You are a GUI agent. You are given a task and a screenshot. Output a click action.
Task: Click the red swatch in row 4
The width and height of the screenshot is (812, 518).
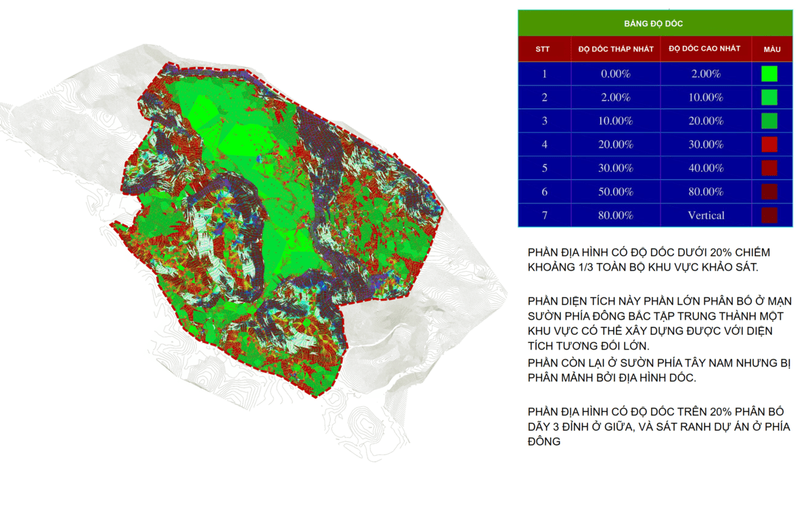769,144
